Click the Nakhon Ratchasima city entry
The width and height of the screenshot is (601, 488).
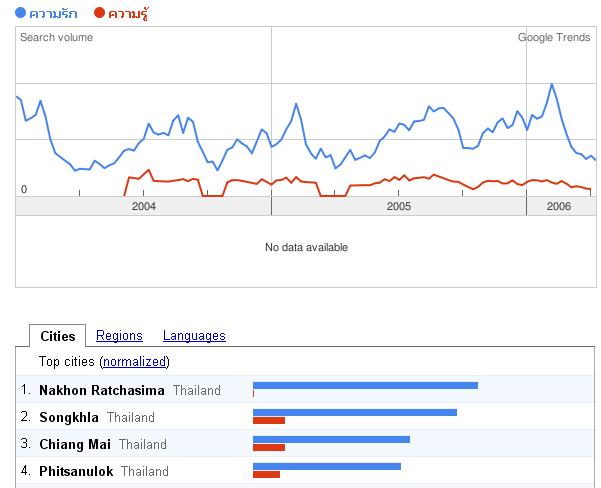102,390
